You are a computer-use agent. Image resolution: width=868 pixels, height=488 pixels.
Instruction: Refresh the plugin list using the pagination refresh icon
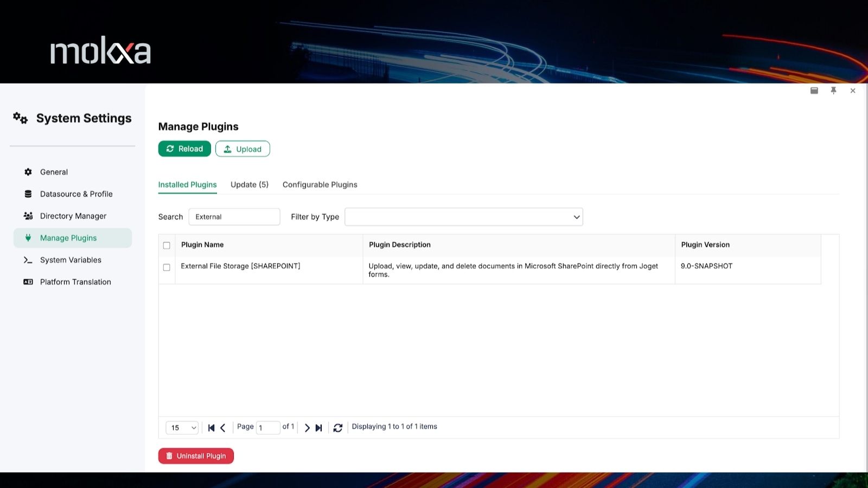click(338, 428)
